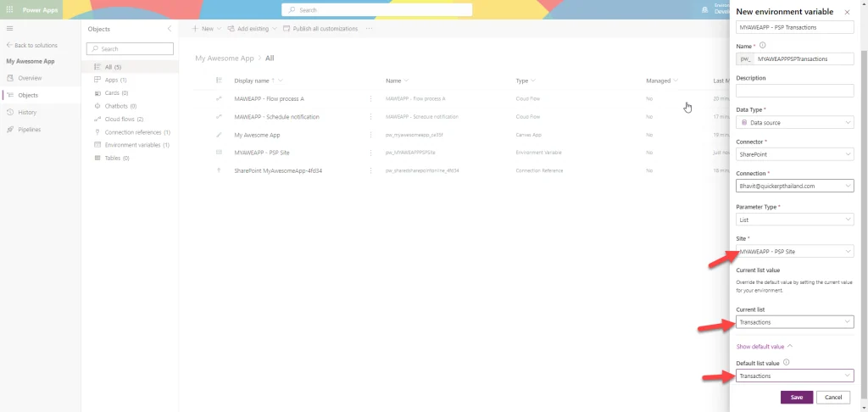Open the Connection dropdown
Image resolution: width=868 pixels, height=412 pixels.
[794, 186]
